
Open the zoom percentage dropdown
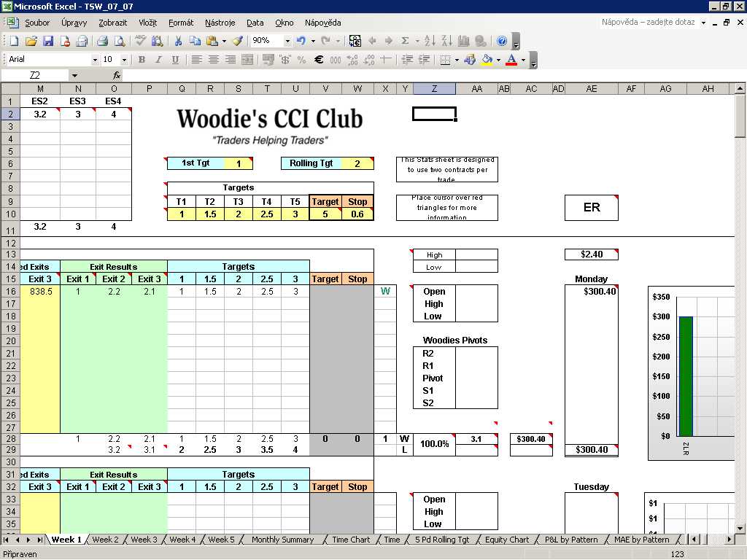(x=287, y=41)
